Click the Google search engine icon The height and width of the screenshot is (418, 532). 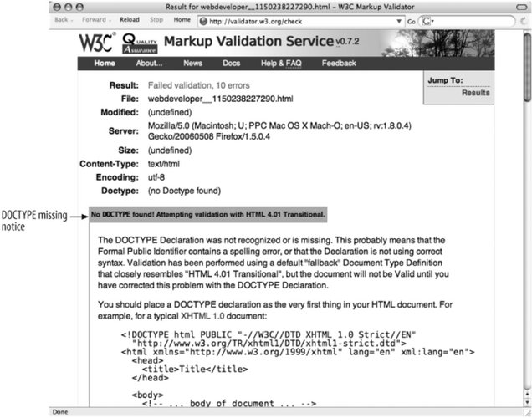click(426, 22)
